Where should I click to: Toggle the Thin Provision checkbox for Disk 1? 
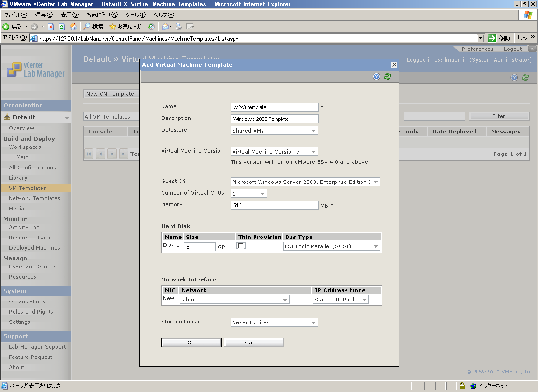click(241, 245)
